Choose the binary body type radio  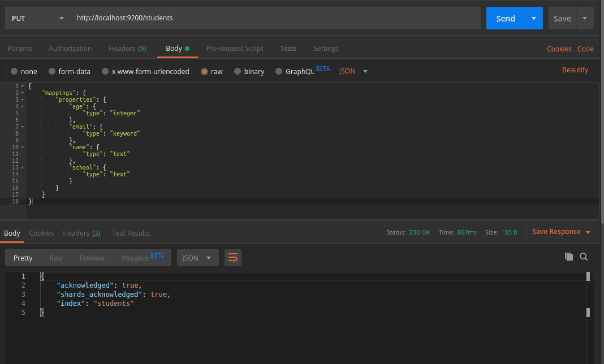click(238, 71)
